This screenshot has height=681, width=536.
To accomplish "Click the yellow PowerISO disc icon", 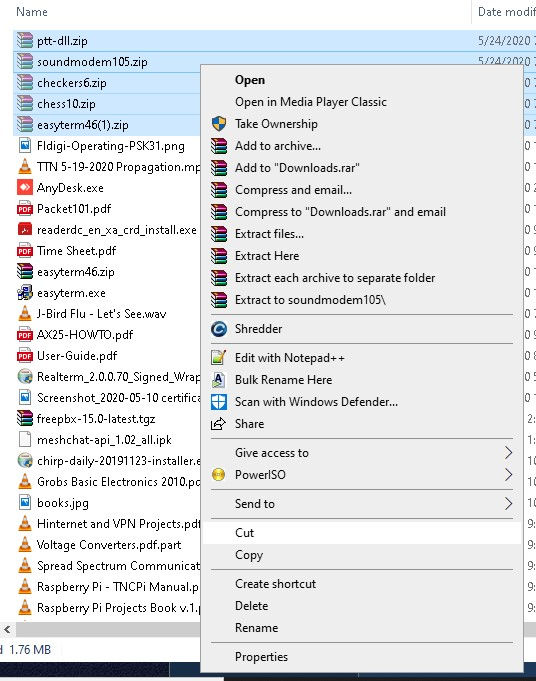I will pyautogui.click(x=218, y=475).
